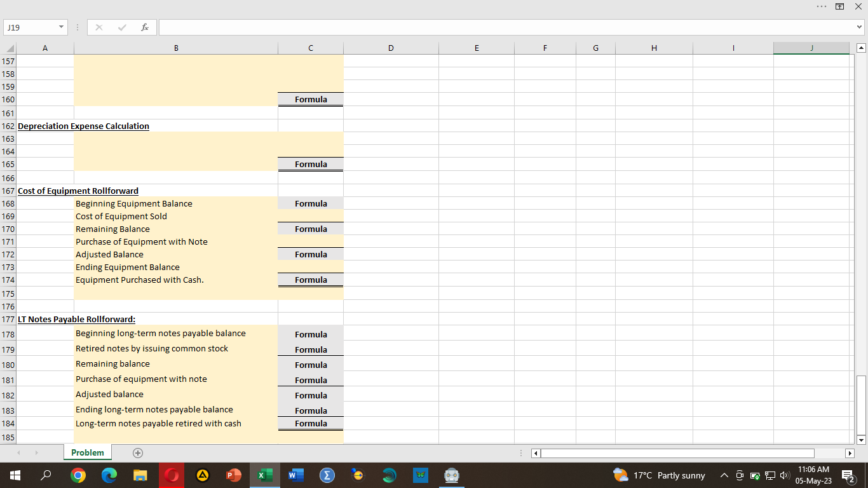Open the Name Box dropdown arrow
The width and height of the screenshot is (868, 488).
point(61,28)
